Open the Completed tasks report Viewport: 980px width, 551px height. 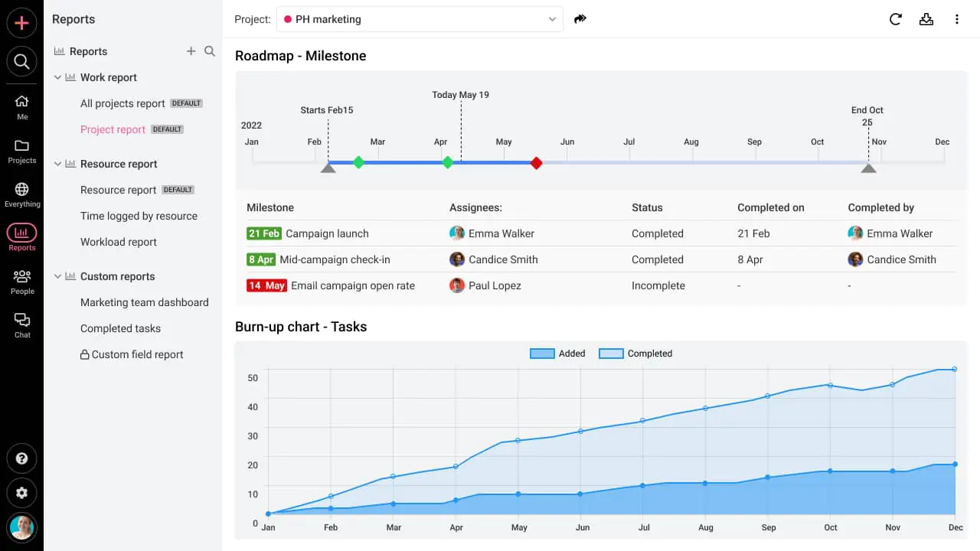[120, 328]
